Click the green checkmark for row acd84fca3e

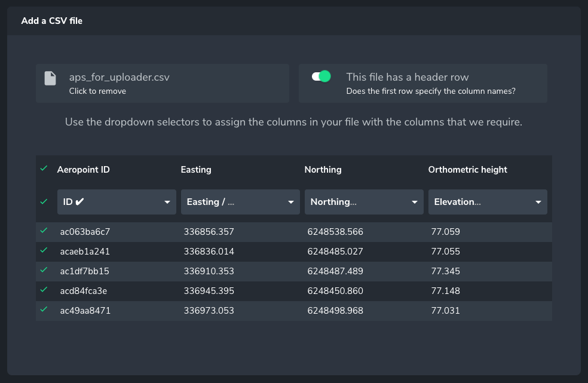point(44,290)
